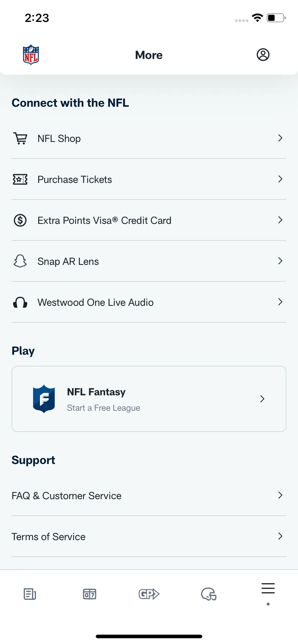Tap the dollar coin icon
298x644 pixels.
tap(20, 220)
